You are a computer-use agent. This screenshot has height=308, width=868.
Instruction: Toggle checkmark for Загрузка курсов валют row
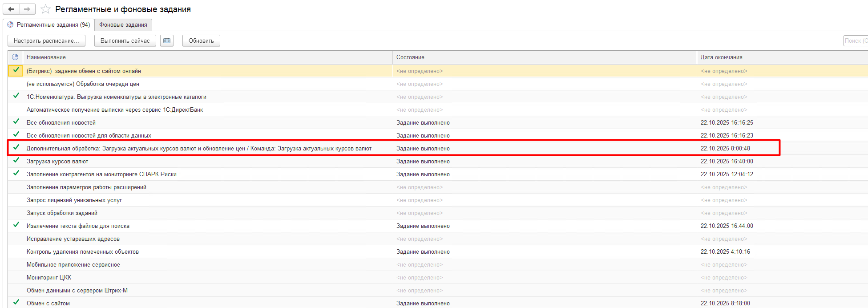(x=16, y=161)
